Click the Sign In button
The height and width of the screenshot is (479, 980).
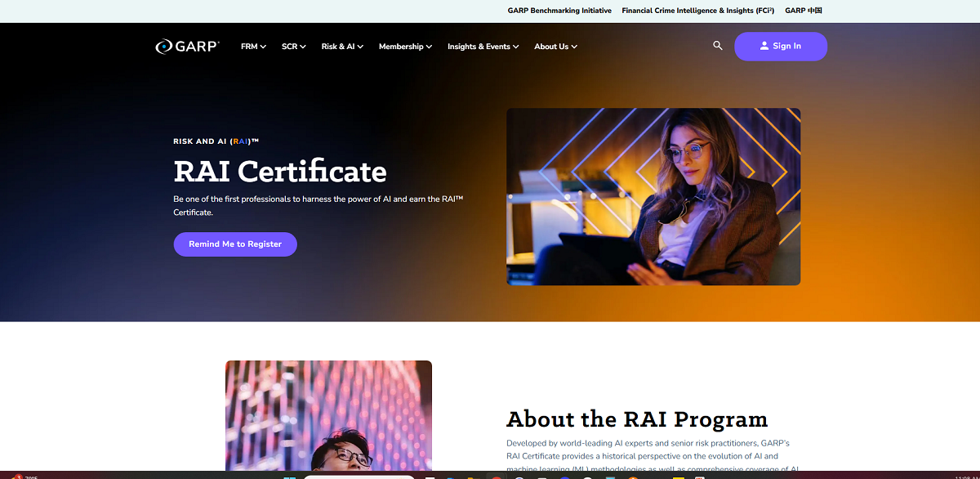781,47
